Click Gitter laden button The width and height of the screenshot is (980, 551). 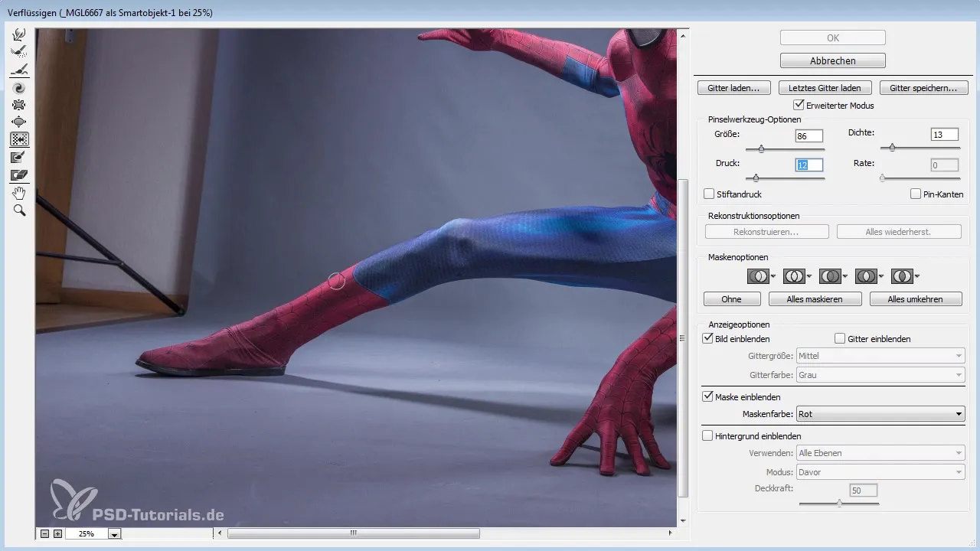pyautogui.click(x=734, y=88)
